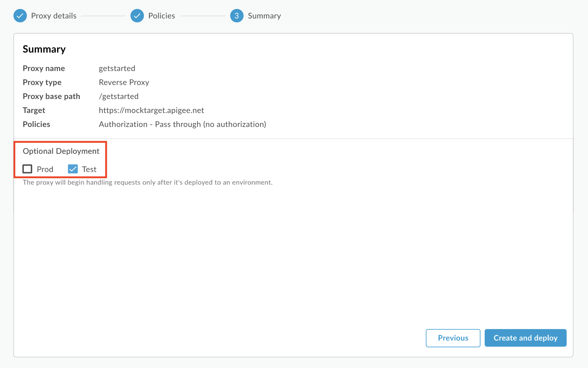Click the Create and deploy button
The height and width of the screenshot is (368, 588).
[526, 338]
